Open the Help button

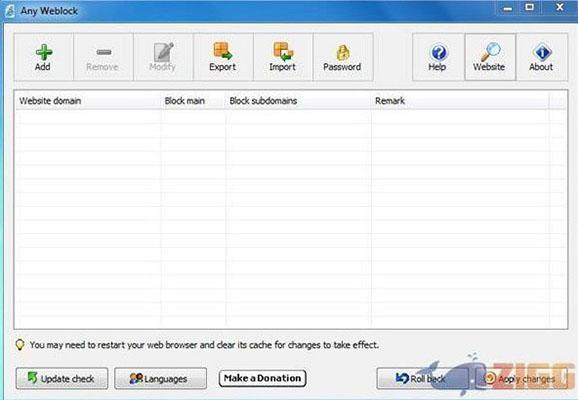[x=438, y=57]
